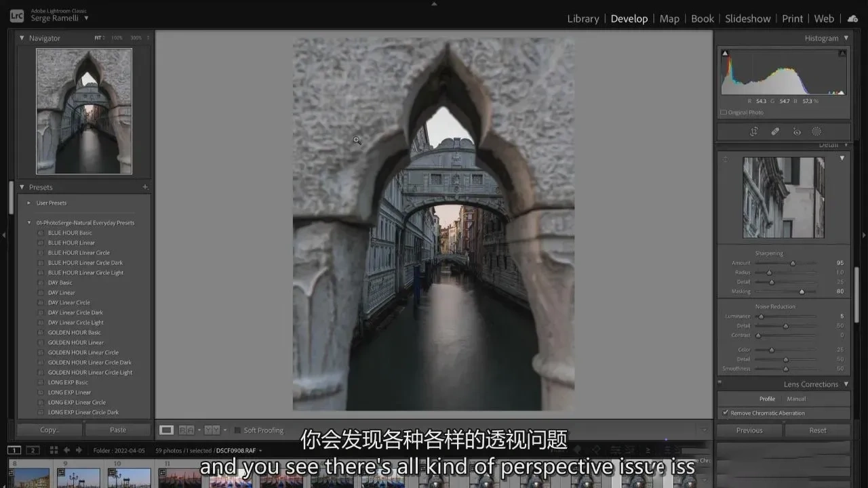Uncheck Remove Chromatic Aberration
This screenshot has width=868, height=488.
click(x=726, y=413)
